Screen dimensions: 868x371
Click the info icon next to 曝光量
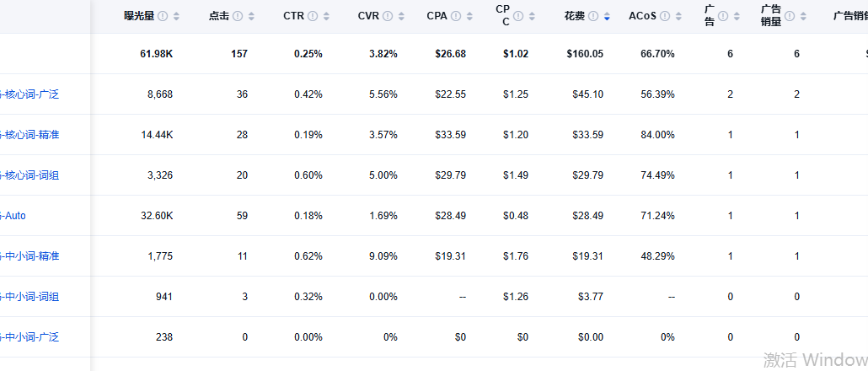pyautogui.click(x=163, y=16)
